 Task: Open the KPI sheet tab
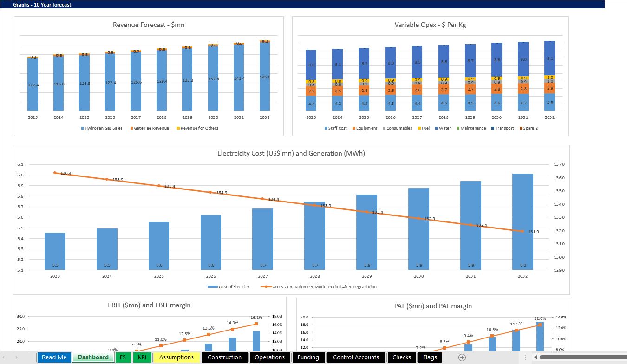tap(142, 357)
